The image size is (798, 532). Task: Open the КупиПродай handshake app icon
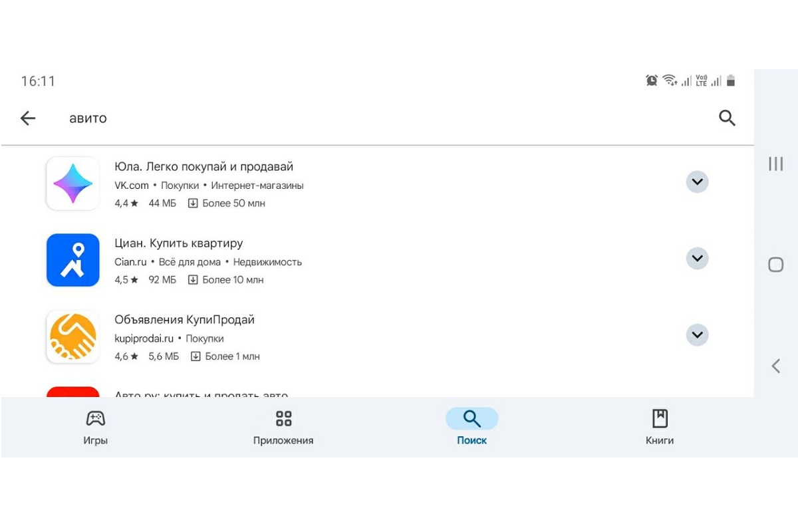point(72,336)
